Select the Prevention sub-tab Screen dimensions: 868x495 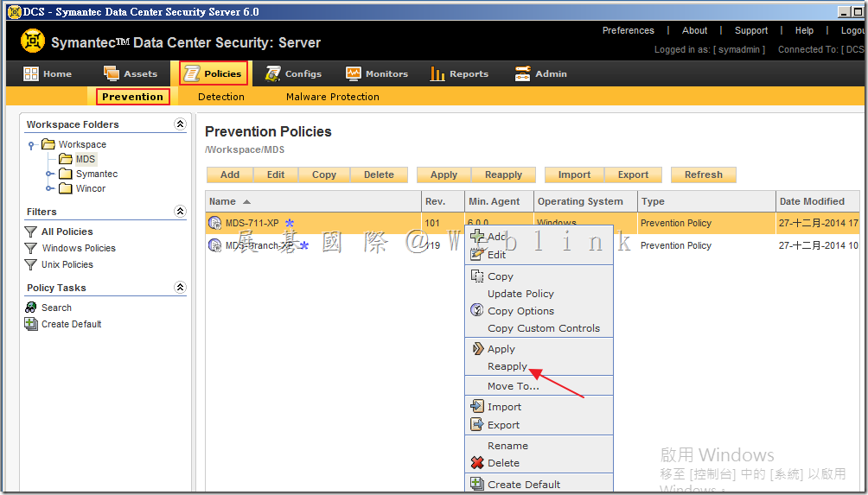[x=133, y=97]
